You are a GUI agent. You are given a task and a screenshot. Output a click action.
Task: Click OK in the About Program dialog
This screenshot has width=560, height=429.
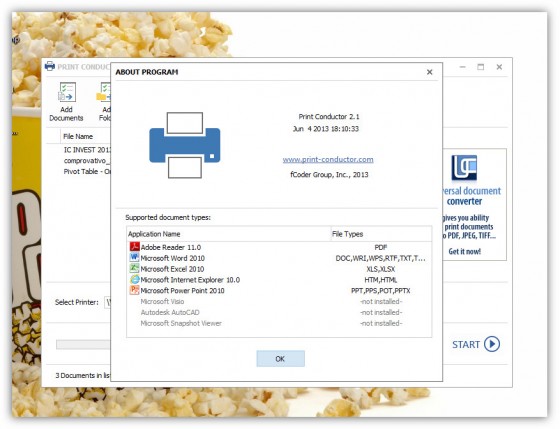pyautogui.click(x=280, y=359)
